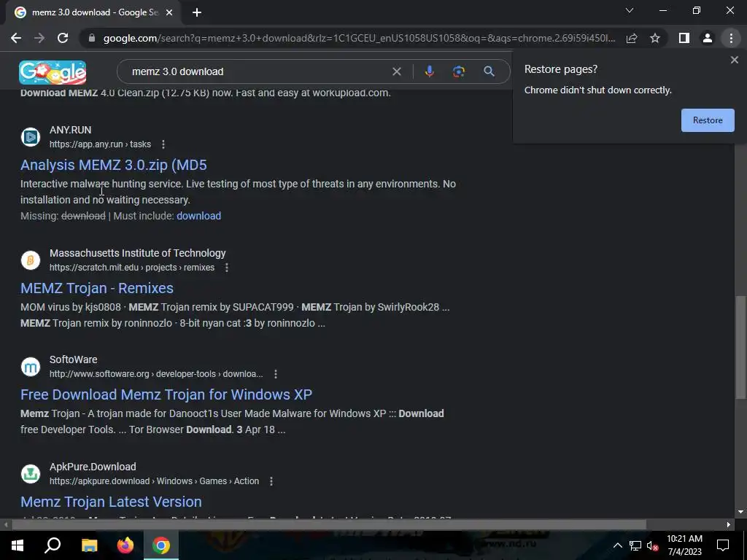Click Massachusetts Institute of Technology text
This screenshot has width=747, height=560.
[138, 253]
